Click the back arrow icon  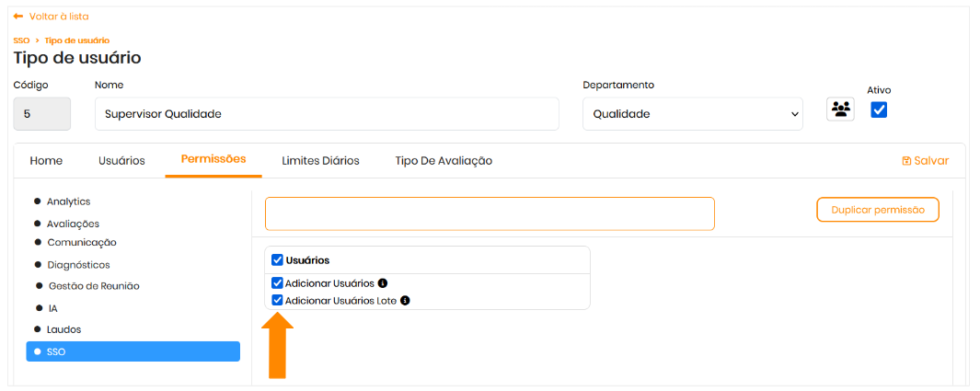[18, 17]
